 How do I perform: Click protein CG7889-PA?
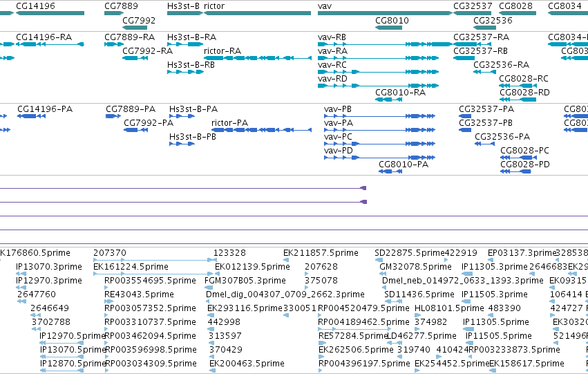(113, 116)
